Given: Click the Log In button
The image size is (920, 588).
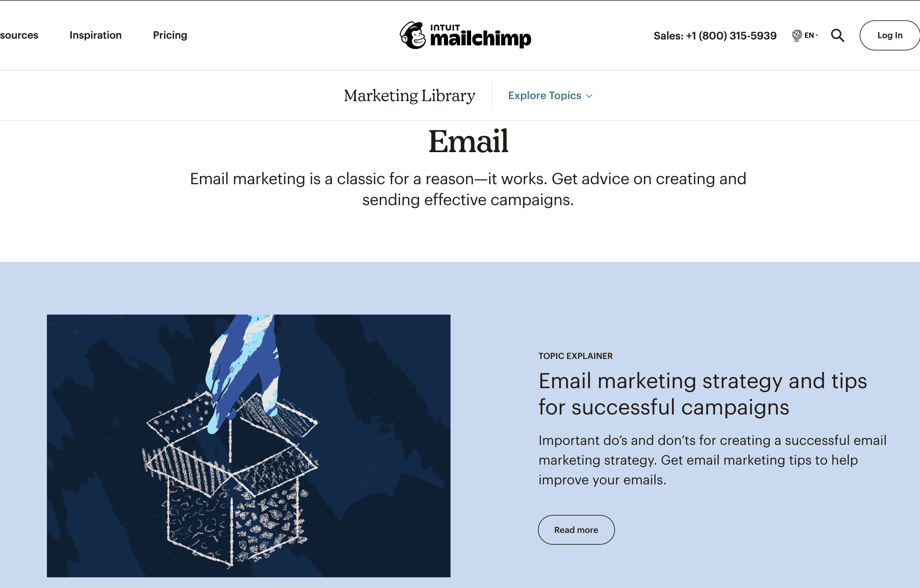Looking at the screenshot, I should pos(890,35).
